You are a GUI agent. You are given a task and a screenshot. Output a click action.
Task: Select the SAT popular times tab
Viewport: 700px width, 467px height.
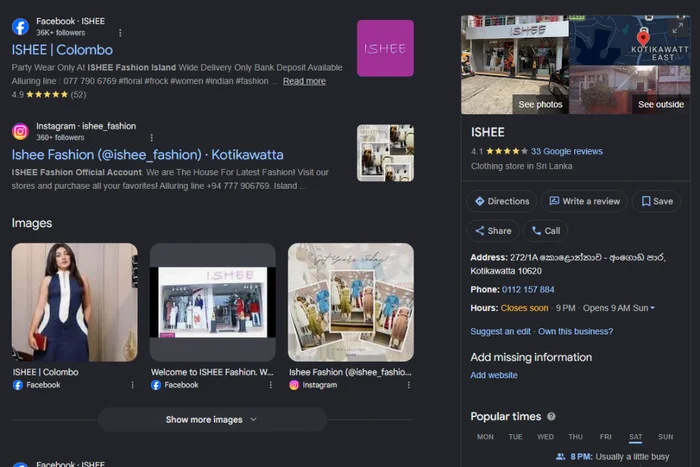(635, 437)
